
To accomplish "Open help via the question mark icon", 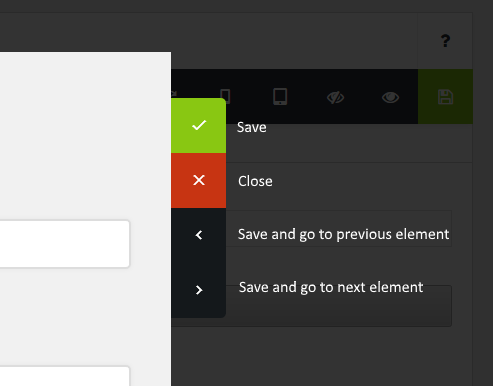I will click(445, 41).
